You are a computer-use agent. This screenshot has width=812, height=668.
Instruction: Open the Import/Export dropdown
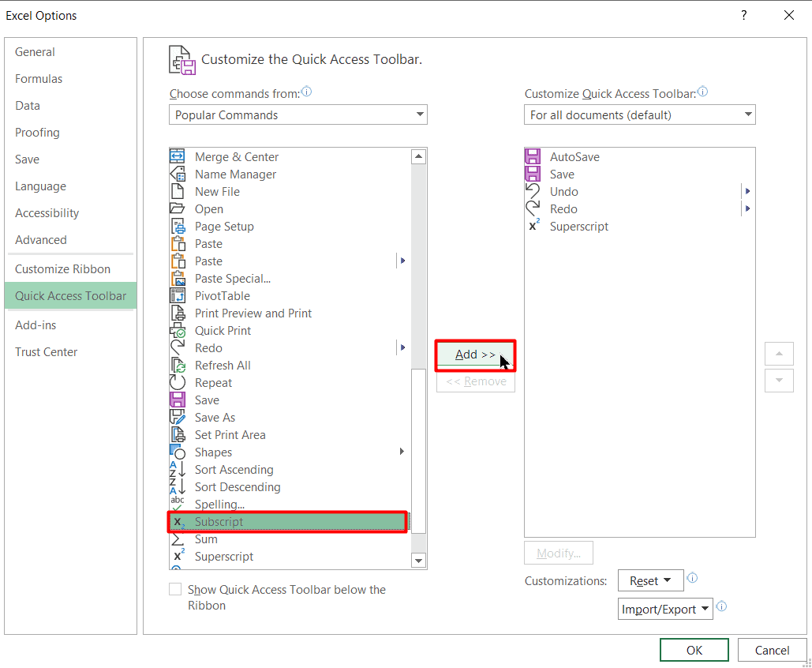664,608
